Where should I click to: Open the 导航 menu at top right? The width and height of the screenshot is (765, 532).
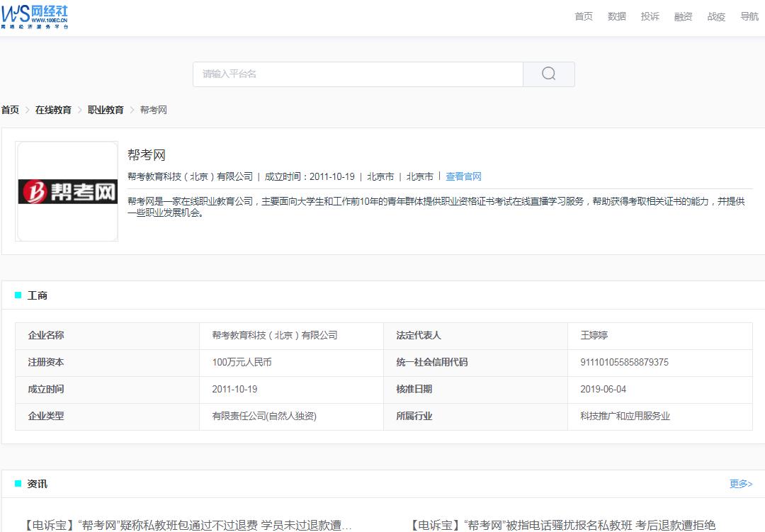click(749, 16)
